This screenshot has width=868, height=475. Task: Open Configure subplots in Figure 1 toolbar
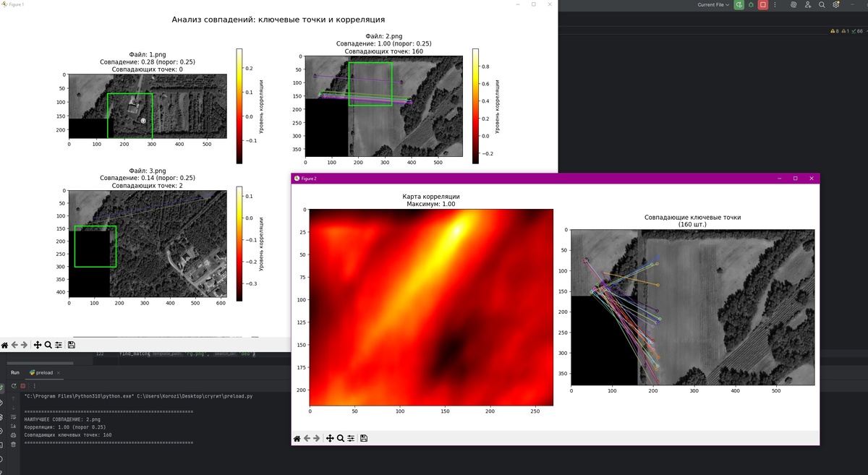click(58, 345)
